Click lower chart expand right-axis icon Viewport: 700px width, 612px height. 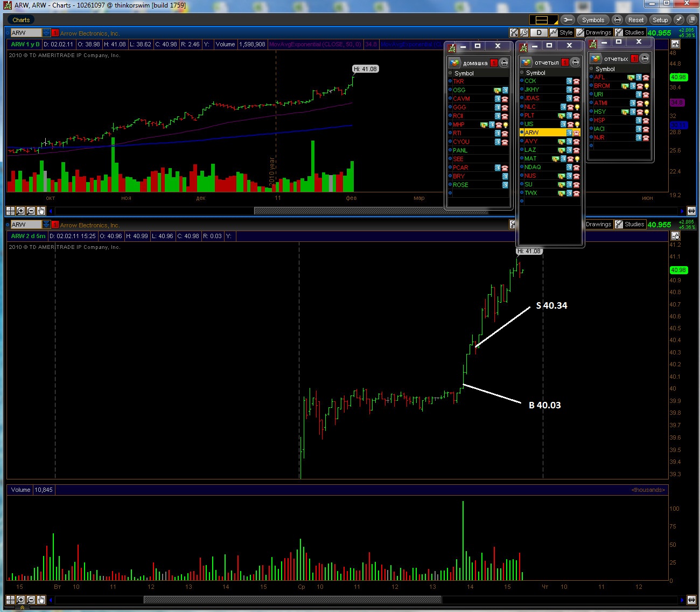pos(691,600)
